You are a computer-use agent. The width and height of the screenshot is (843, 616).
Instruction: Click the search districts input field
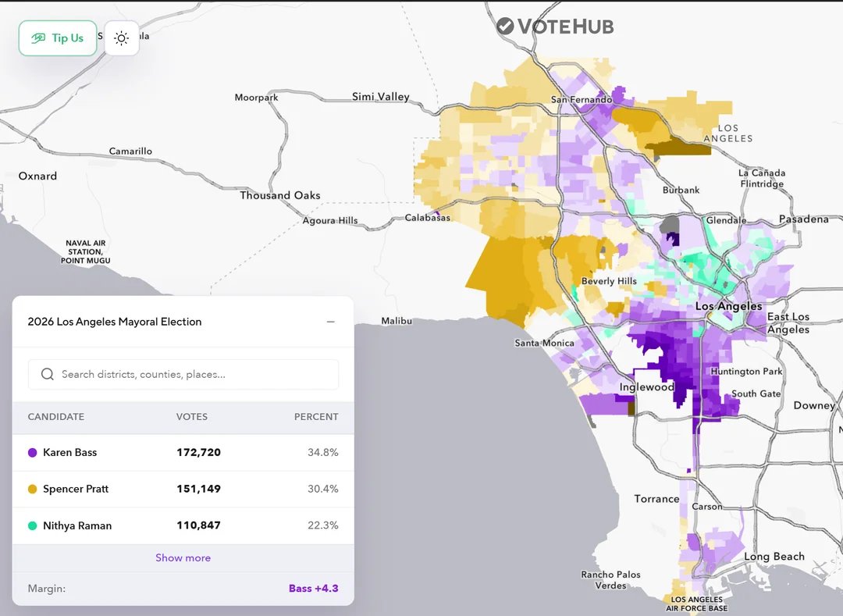[x=183, y=374]
